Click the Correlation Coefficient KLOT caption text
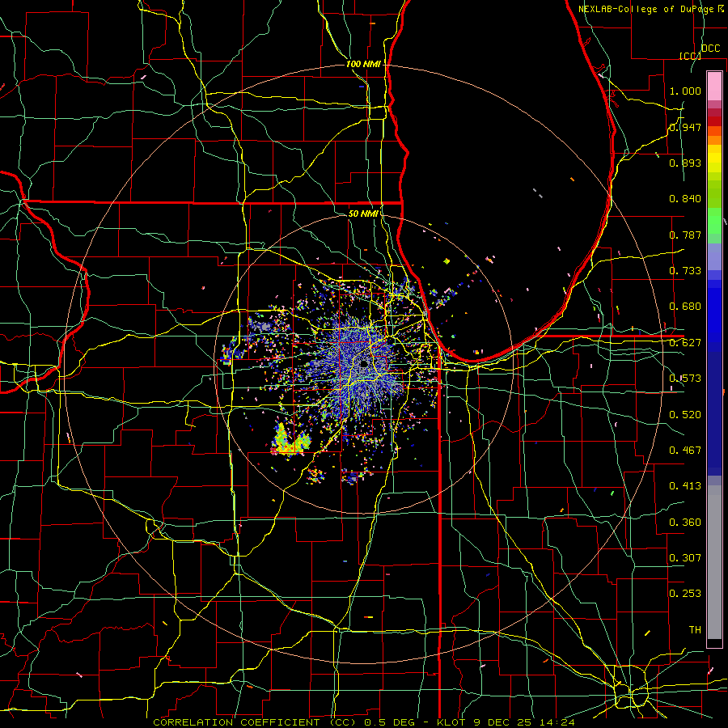The width and height of the screenshot is (728, 728). pos(364,722)
